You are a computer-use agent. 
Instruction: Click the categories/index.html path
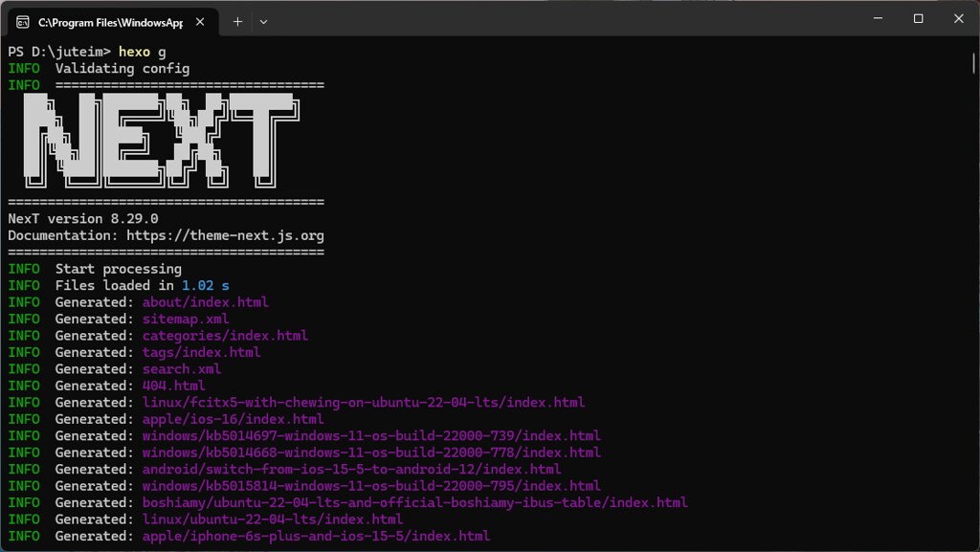click(x=225, y=336)
